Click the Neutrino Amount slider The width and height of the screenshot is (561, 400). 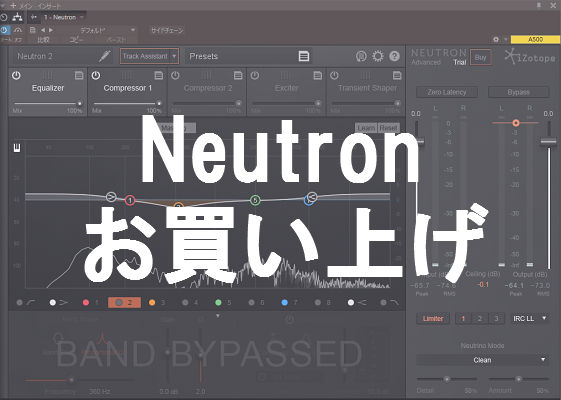[x=518, y=379]
